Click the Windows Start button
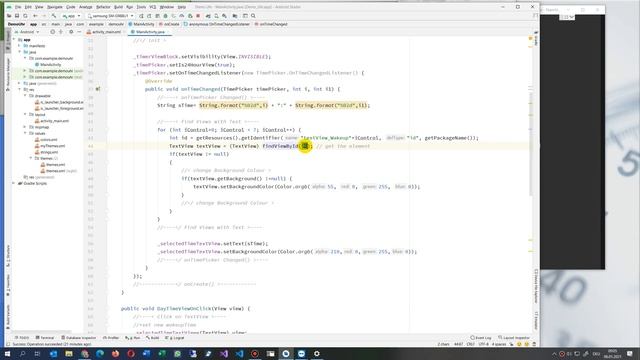Image resolution: width=640 pixels, height=360 pixels. [7, 353]
